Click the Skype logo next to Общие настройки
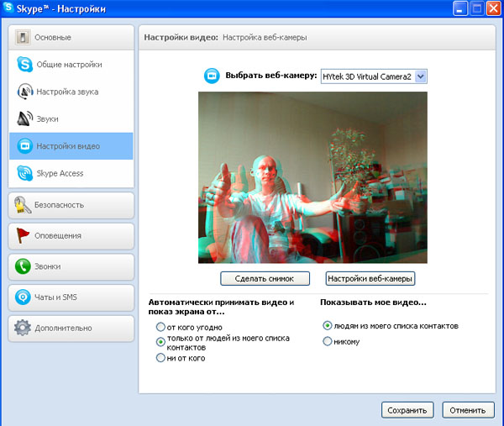 click(x=24, y=65)
